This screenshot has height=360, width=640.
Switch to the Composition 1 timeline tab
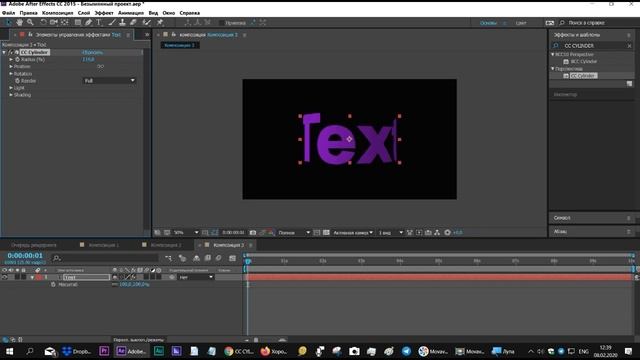click(104, 245)
